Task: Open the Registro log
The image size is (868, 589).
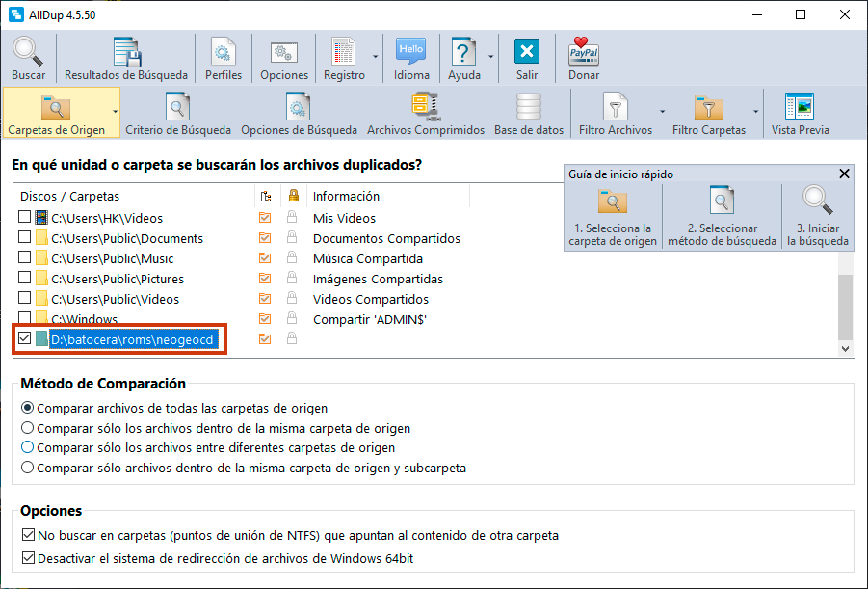Action: point(344,58)
